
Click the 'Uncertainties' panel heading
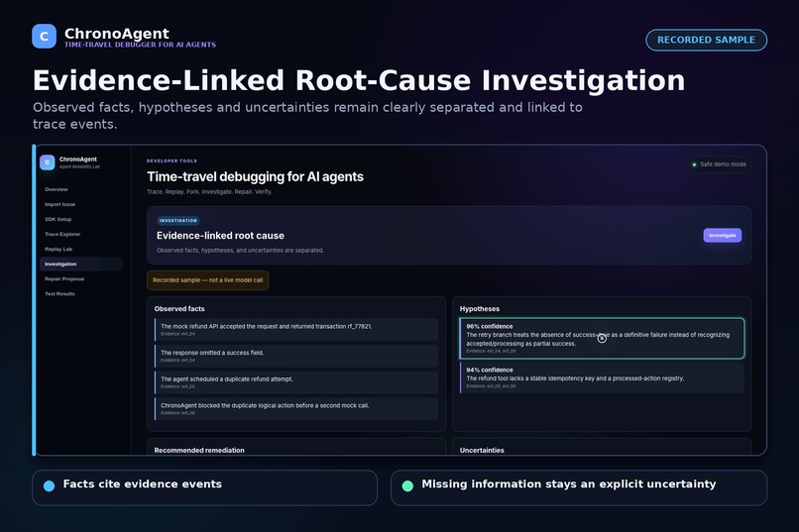[x=482, y=450]
